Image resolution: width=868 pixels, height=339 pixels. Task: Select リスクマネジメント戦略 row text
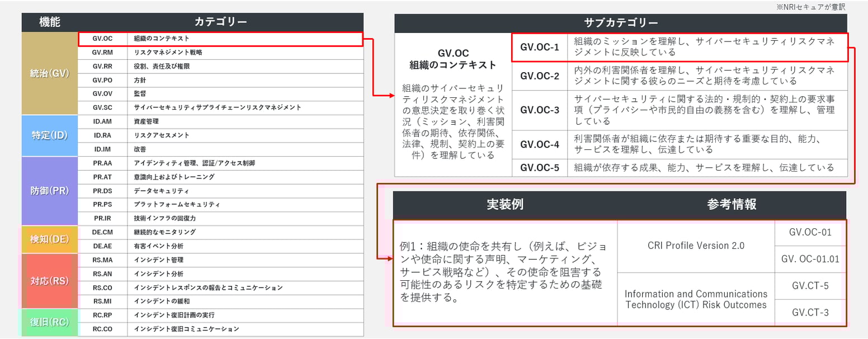pos(168,53)
